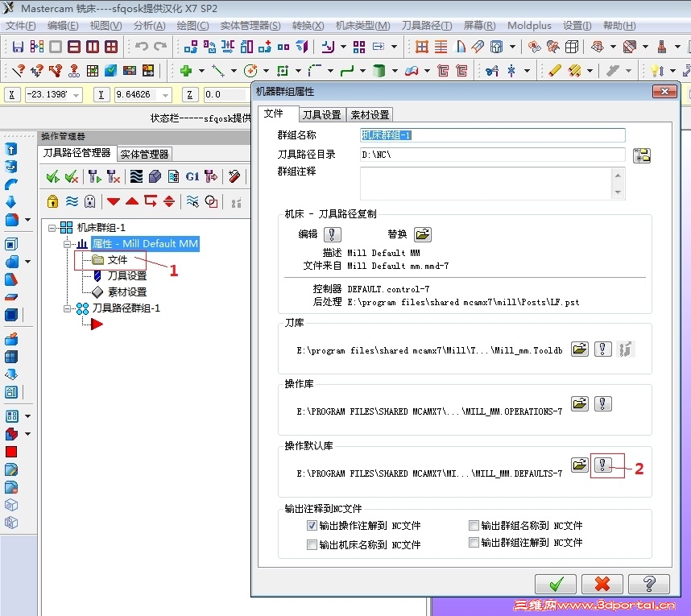Click select all operations green check icon
This screenshot has height=616, width=691.
[x=53, y=177]
